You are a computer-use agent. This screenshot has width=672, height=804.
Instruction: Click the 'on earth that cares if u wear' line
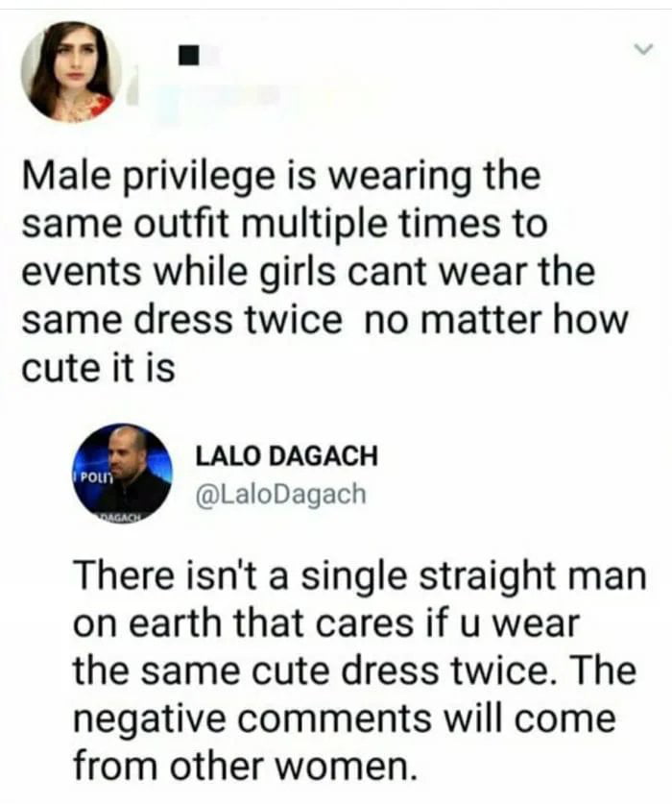326,624
